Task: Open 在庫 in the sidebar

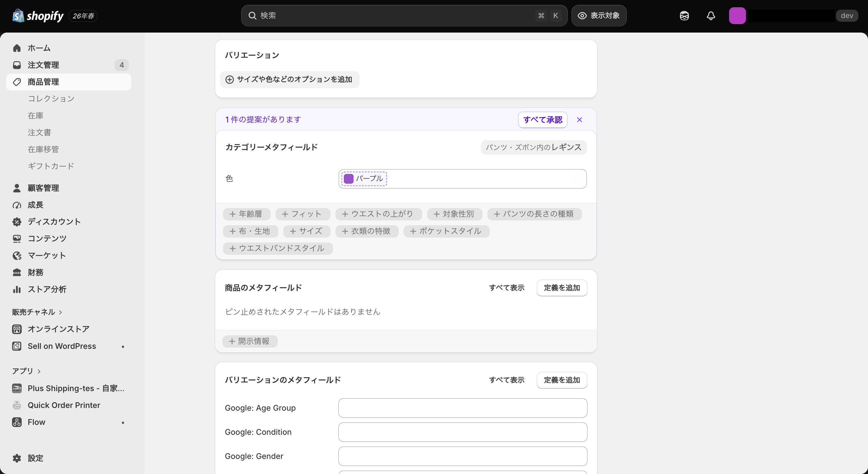Action: (35, 115)
